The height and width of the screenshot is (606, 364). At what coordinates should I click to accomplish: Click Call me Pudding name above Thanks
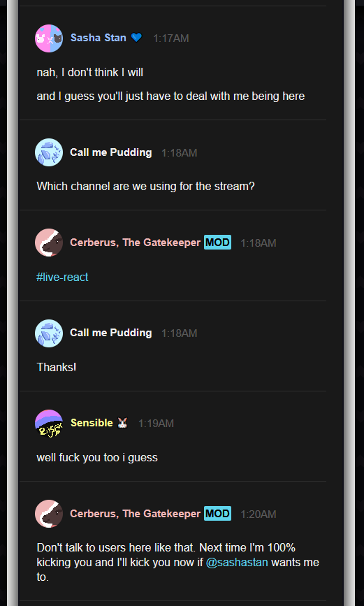click(x=111, y=333)
